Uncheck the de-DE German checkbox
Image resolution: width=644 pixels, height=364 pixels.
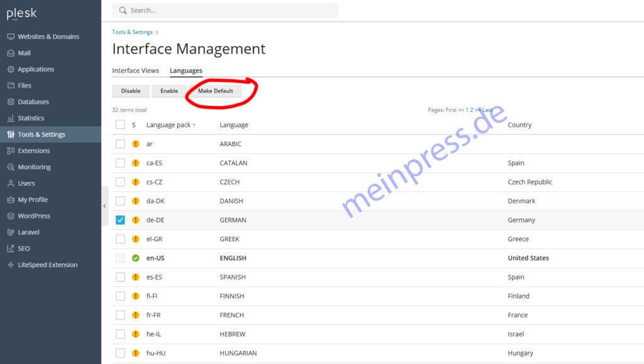(120, 220)
